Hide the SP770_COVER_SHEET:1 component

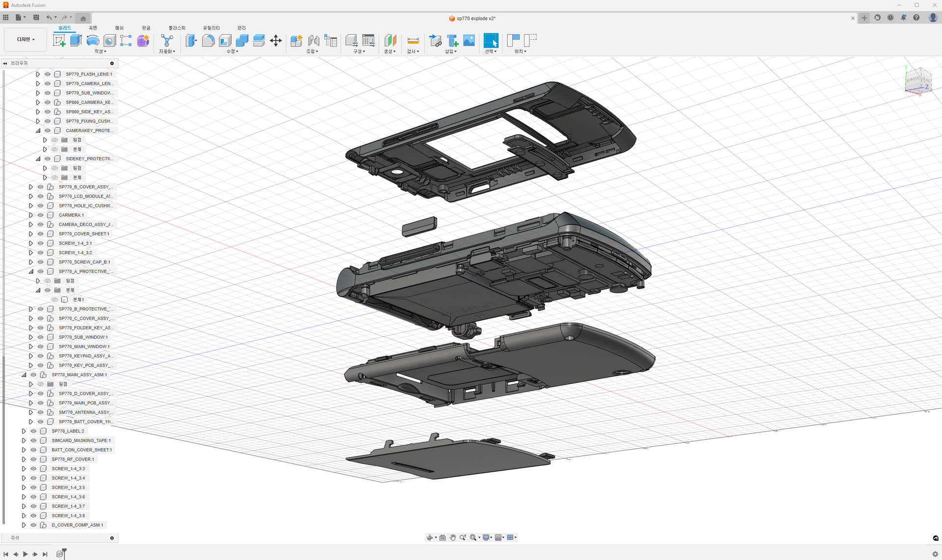41,234
